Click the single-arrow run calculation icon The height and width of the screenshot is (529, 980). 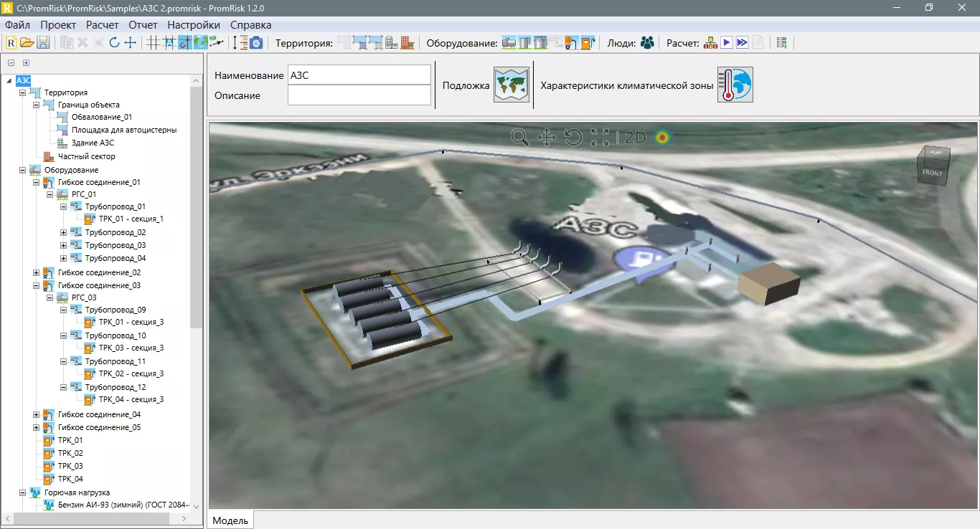point(727,43)
